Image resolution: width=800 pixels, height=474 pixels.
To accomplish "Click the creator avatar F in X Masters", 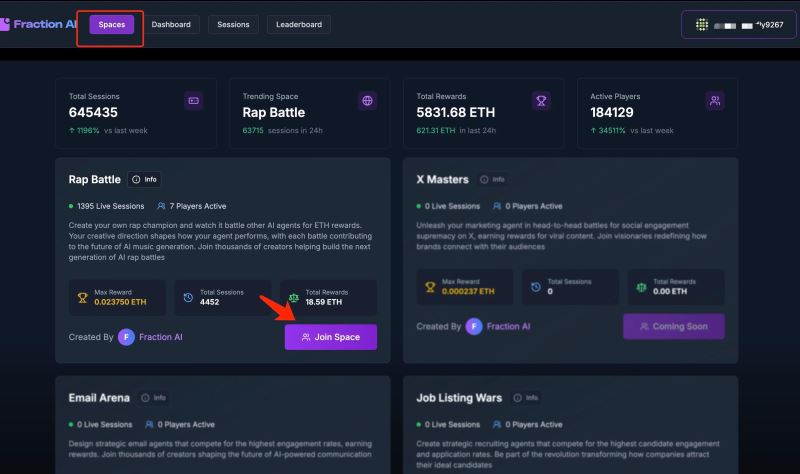I will 474,326.
